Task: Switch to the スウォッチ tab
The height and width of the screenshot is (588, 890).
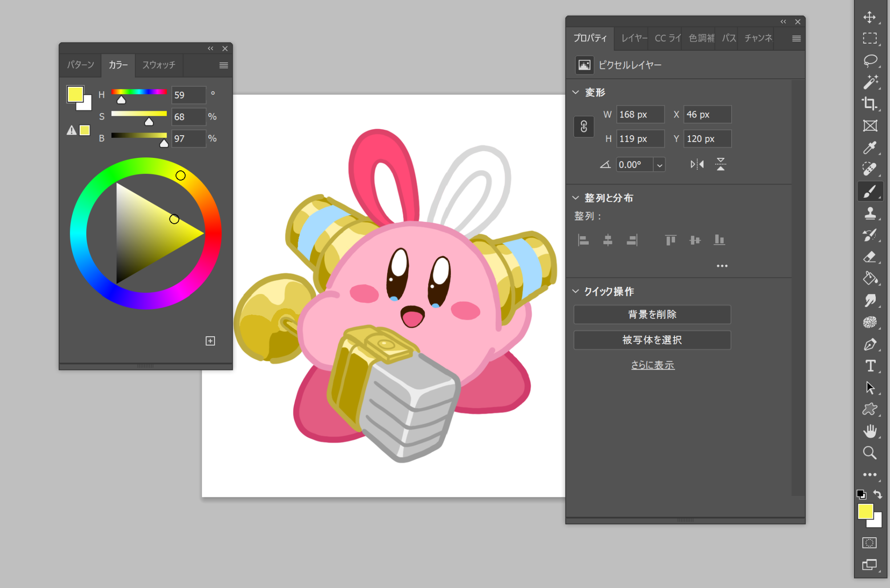Action: point(159,65)
